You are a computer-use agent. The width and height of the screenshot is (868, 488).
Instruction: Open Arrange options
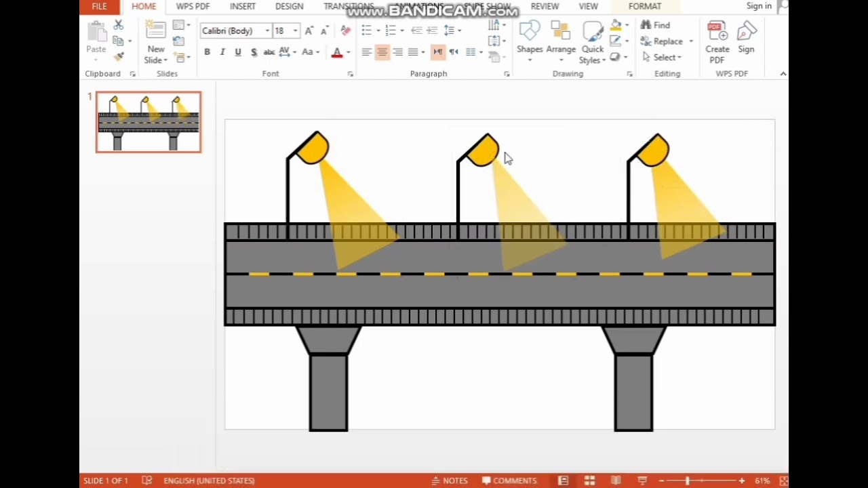561,41
